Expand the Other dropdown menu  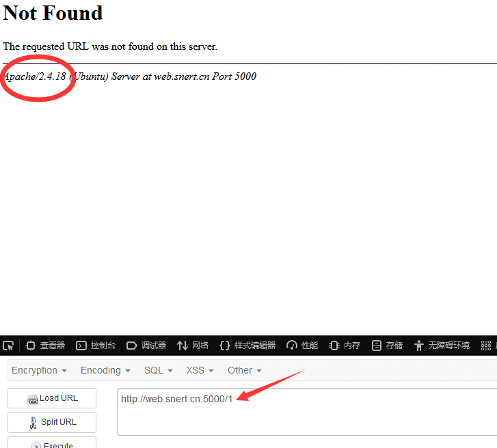245,370
